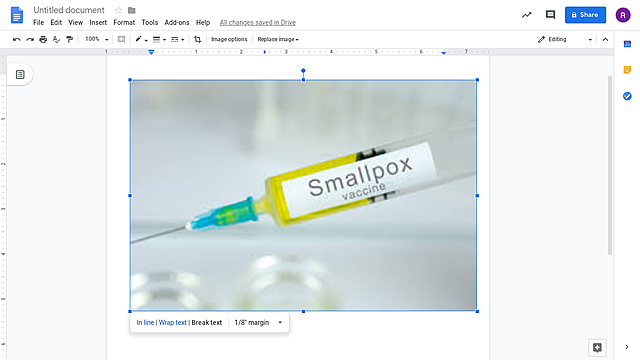640x360 pixels.
Task: Open border dash style dropdown
Action: 178,39
